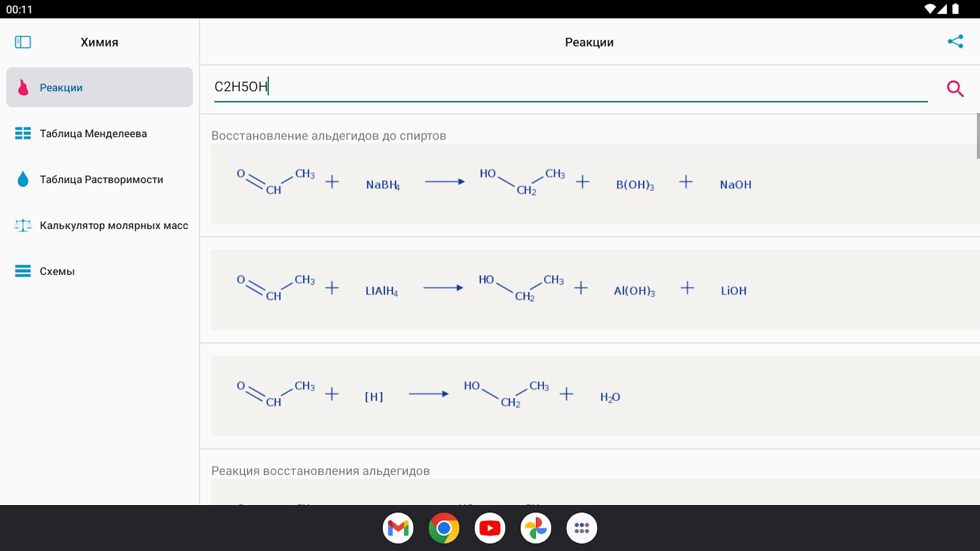Select the red flask Реакции icon

click(23, 88)
